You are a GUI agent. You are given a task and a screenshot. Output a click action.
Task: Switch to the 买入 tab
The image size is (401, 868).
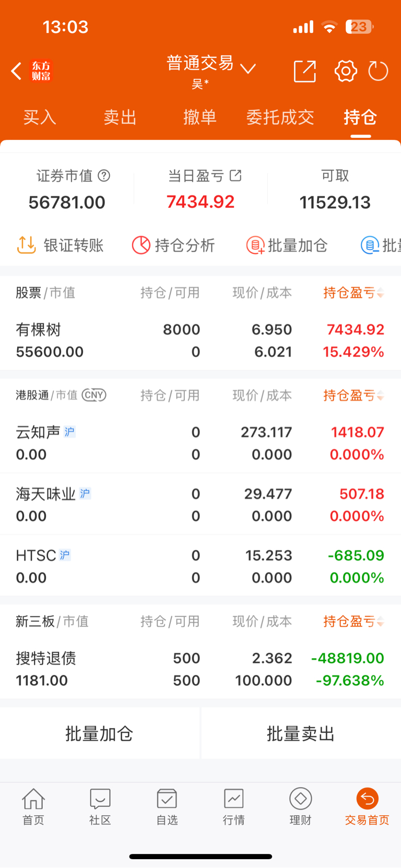pos(40,117)
